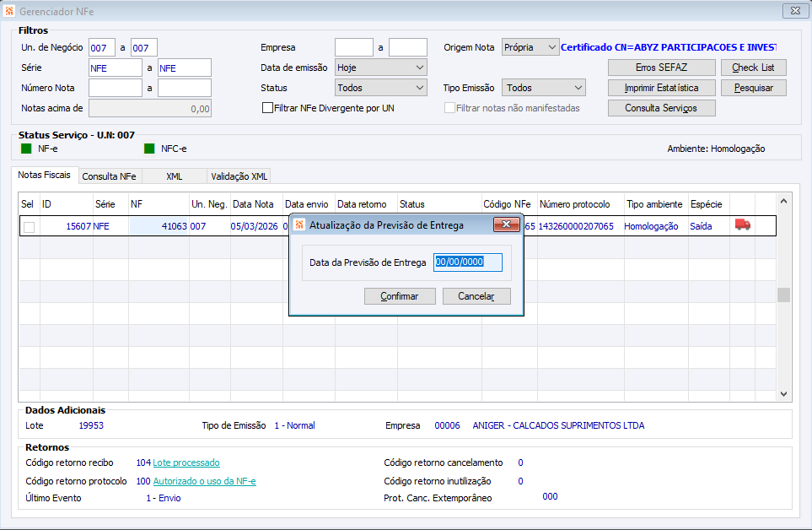Click the red truck icon in the invoice row
The image size is (812, 530).
click(x=743, y=224)
